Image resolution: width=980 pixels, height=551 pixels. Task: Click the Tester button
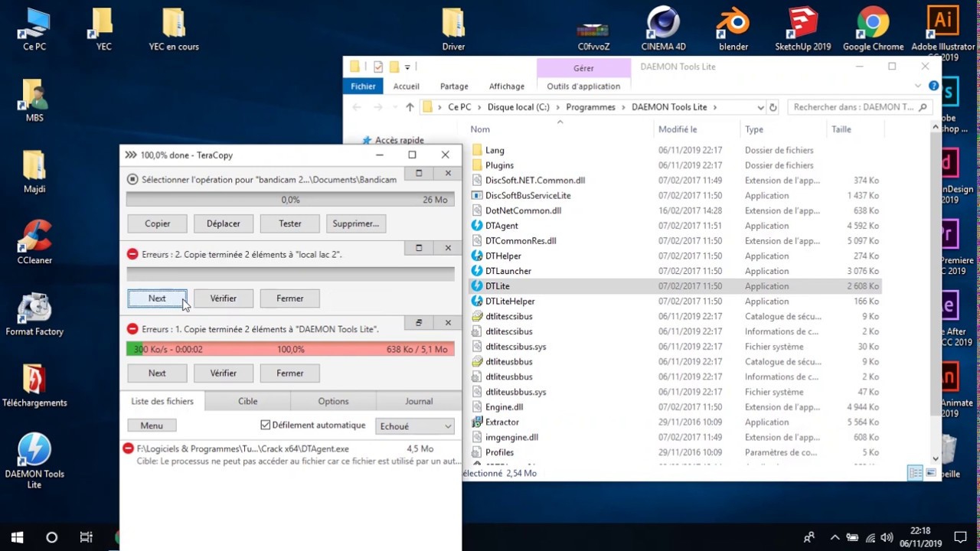(x=290, y=223)
